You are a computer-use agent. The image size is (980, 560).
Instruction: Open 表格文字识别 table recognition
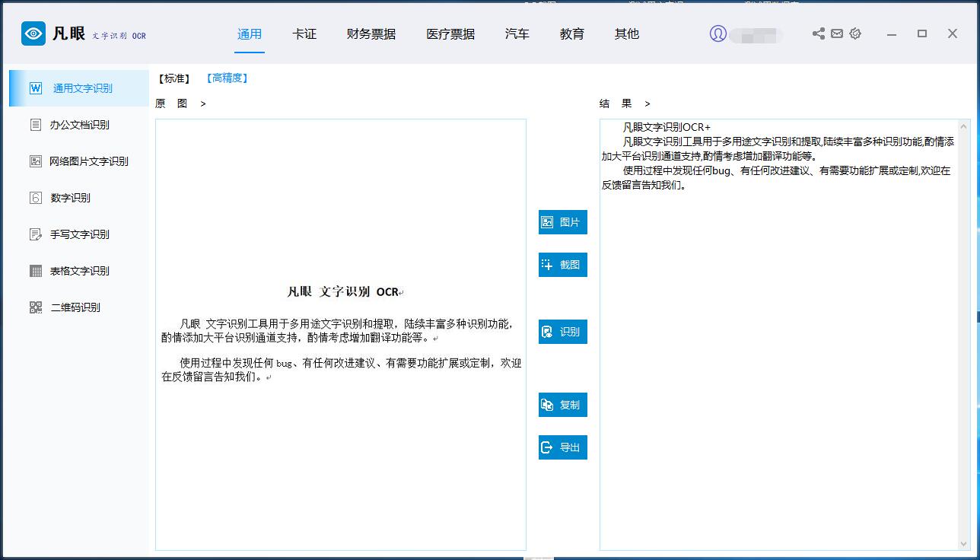[x=79, y=271]
